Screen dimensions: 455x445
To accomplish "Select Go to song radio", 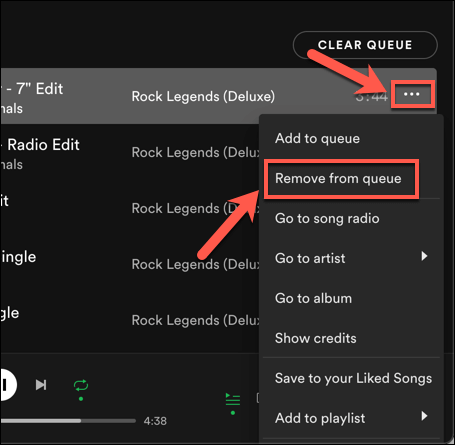I will tap(327, 219).
